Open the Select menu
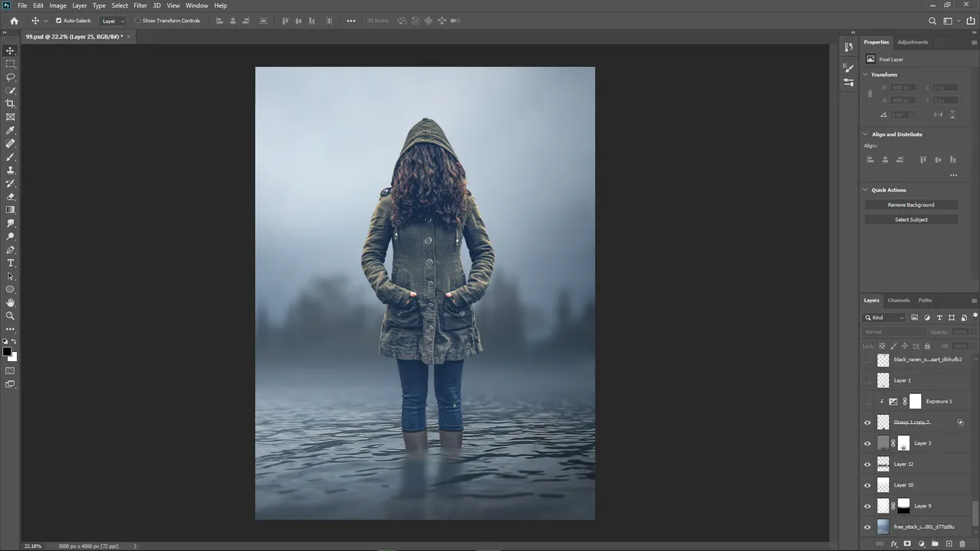Viewport: 980px width, 551px height. 120,5
